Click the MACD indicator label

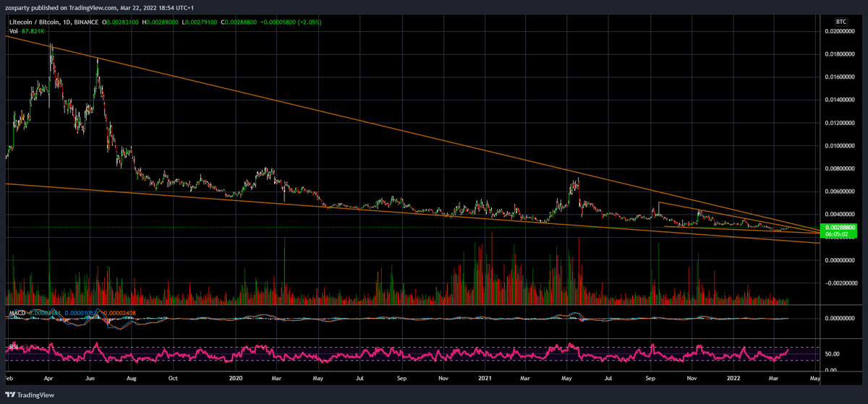pyautogui.click(x=17, y=313)
